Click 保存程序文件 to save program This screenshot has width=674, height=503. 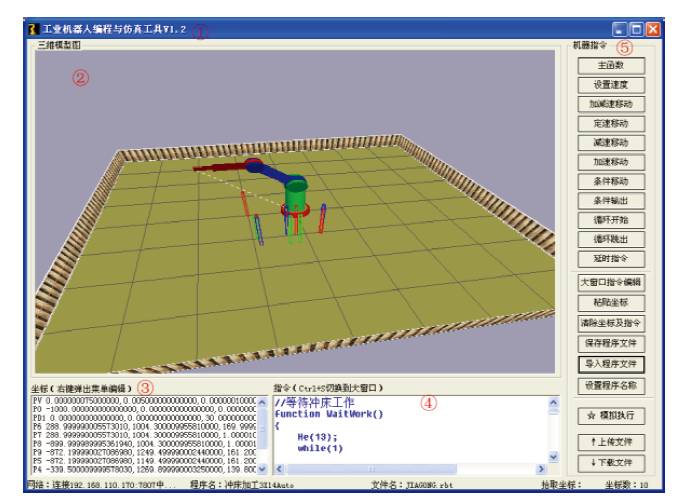click(611, 343)
